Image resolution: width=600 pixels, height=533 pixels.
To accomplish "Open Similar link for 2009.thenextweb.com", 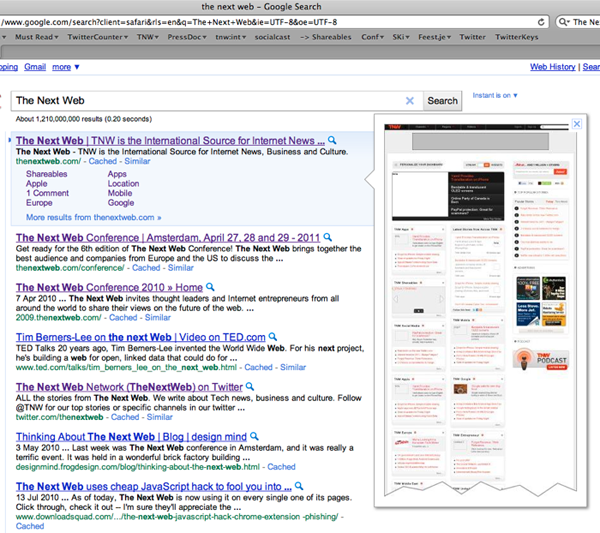I will 158,318.
